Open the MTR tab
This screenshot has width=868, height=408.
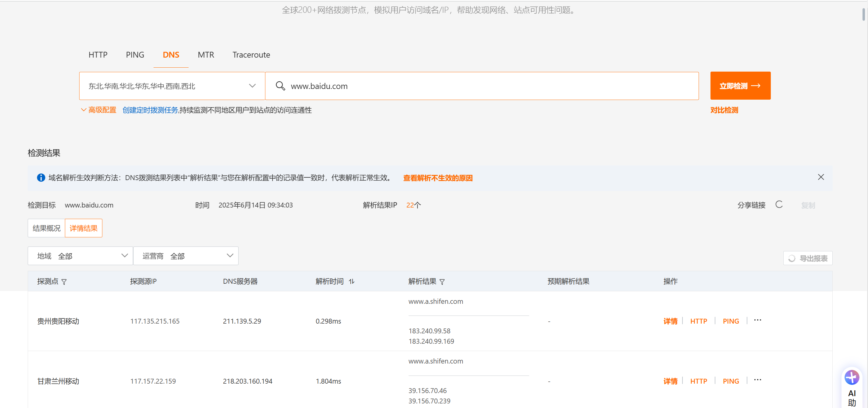206,55
